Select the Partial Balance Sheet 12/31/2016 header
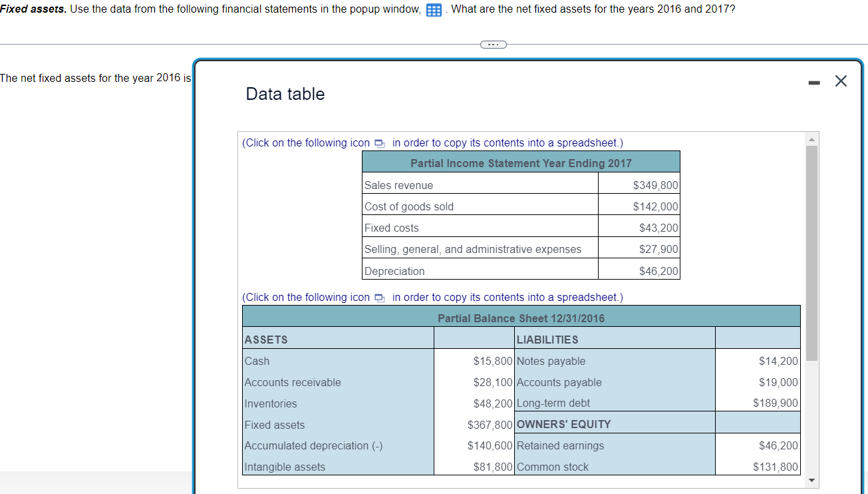 point(521,318)
